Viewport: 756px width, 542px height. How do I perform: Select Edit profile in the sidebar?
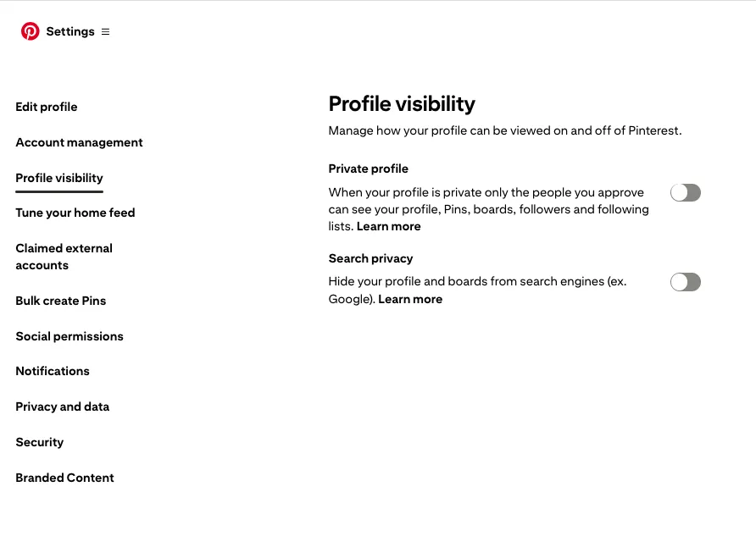pyautogui.click(x=46, y=107)
